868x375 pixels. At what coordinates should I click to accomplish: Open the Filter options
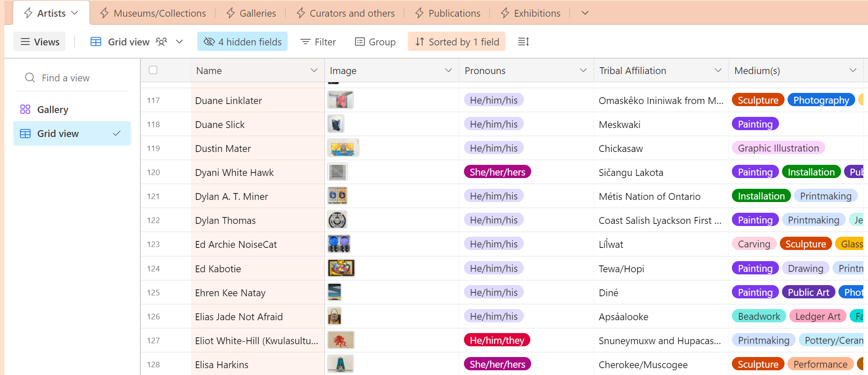tap(318, 42)
